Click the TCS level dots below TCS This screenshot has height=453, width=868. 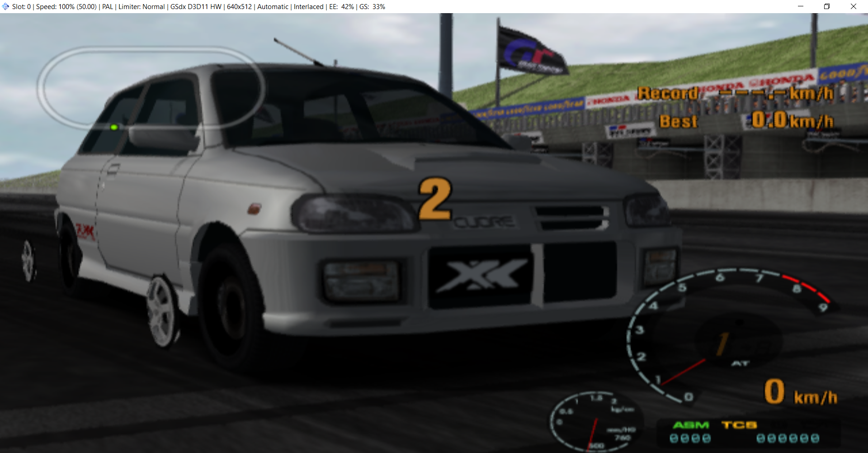tap(788, 438)
